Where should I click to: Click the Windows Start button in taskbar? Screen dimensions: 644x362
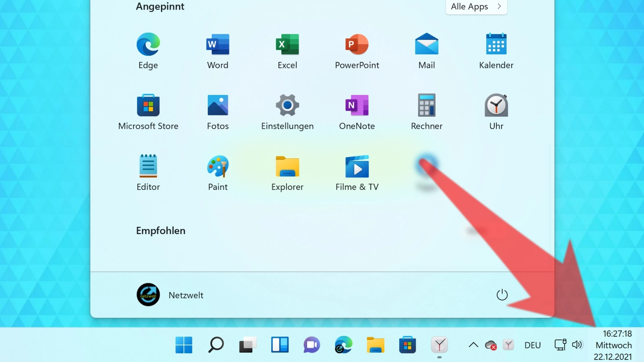pyautogui.click(x=184, y=345)
